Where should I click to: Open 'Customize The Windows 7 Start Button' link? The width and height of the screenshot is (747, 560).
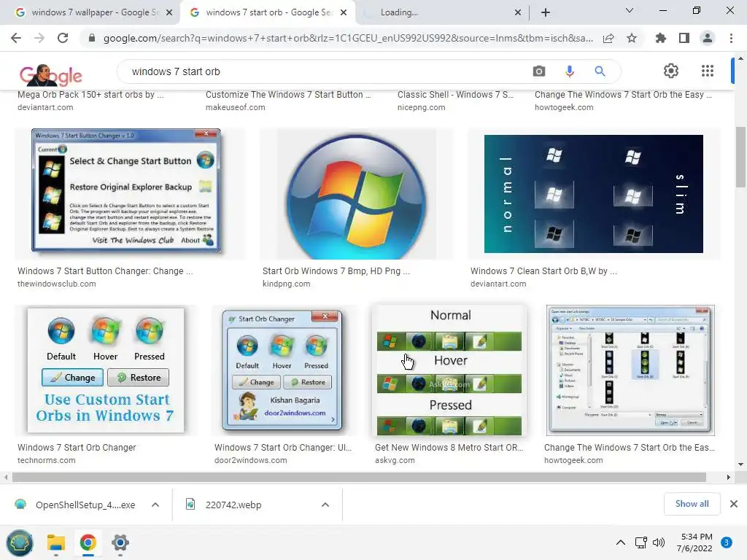pyautogui.click(x=288, y=95)
